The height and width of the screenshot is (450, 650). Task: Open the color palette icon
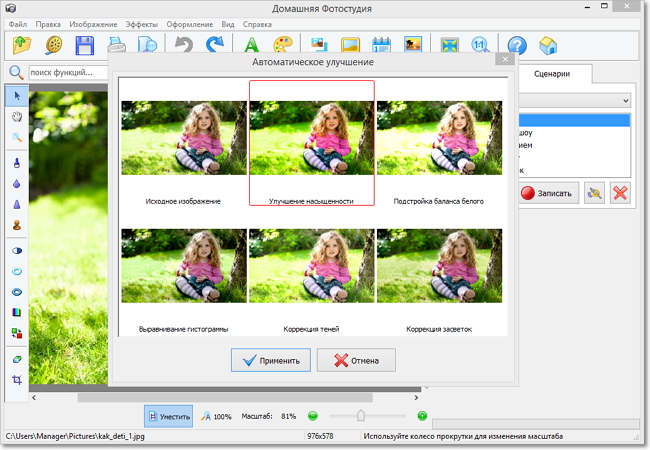pyautogui.click(x=283, y=45)
